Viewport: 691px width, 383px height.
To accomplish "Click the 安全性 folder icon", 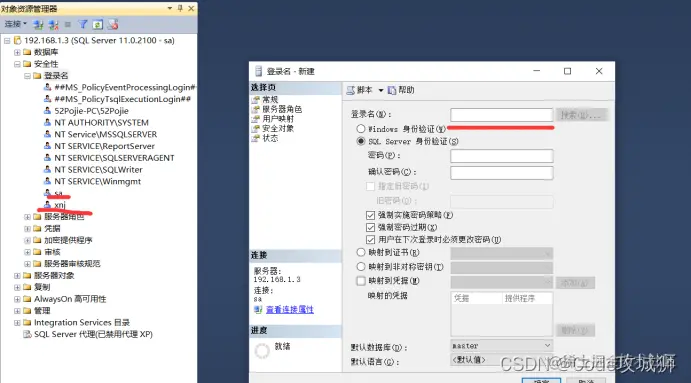I will point(27,64).
